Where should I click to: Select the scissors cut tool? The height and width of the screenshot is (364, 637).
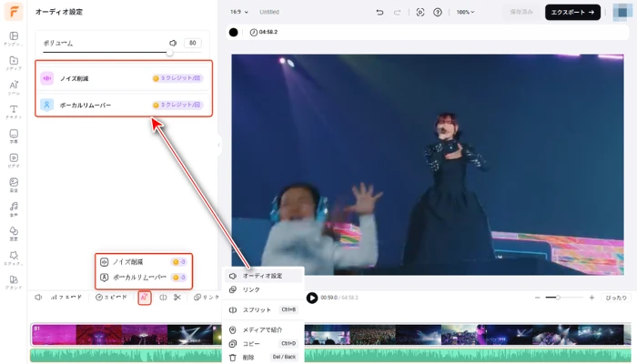click(177, 298)
